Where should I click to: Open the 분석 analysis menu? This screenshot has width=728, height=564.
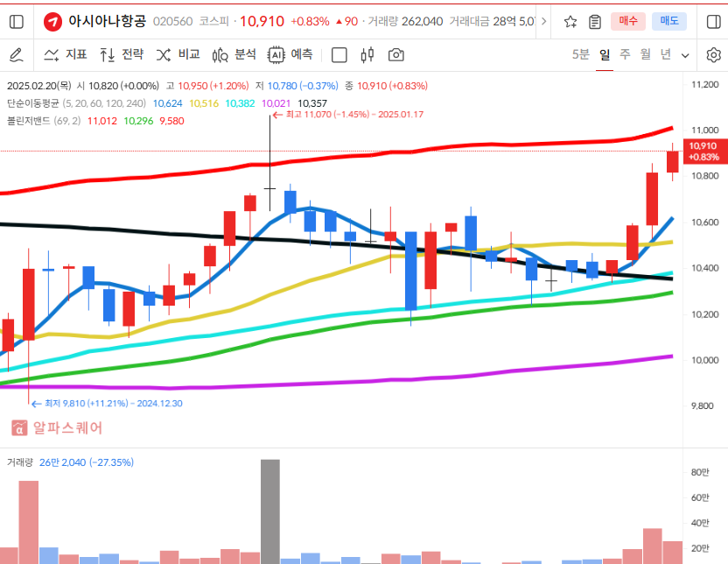pos(234,55)
